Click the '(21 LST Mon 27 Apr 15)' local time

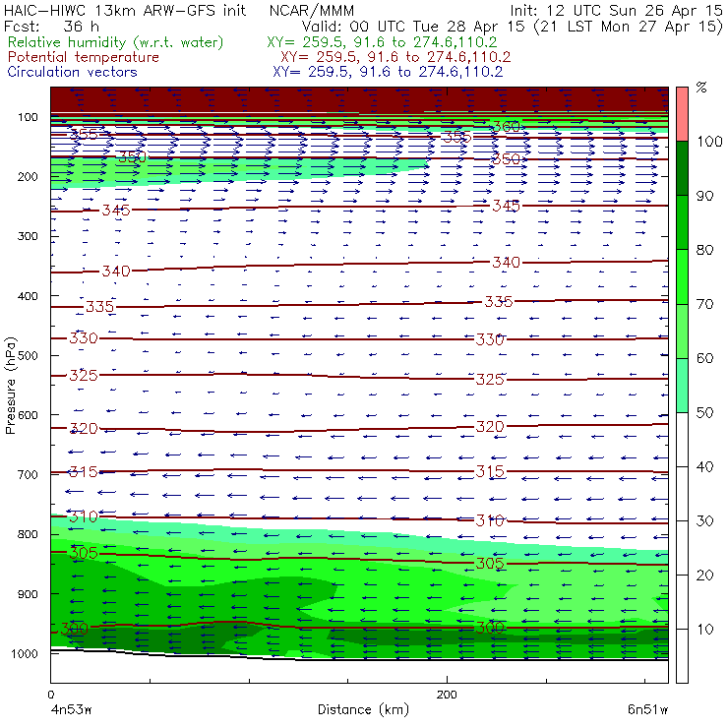tap(628, 27)
